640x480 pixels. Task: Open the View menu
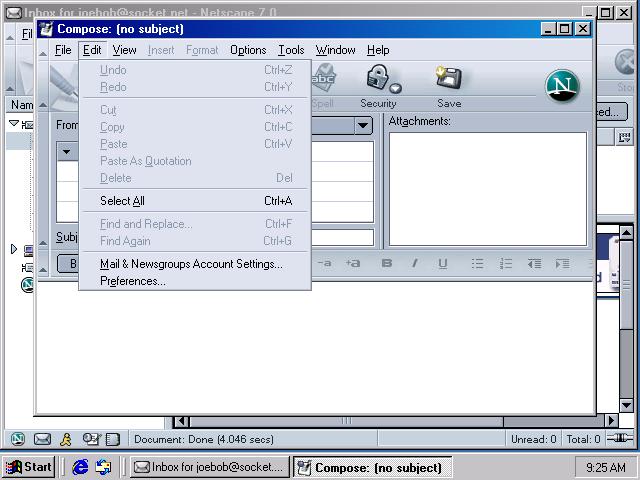click(124, 50)
